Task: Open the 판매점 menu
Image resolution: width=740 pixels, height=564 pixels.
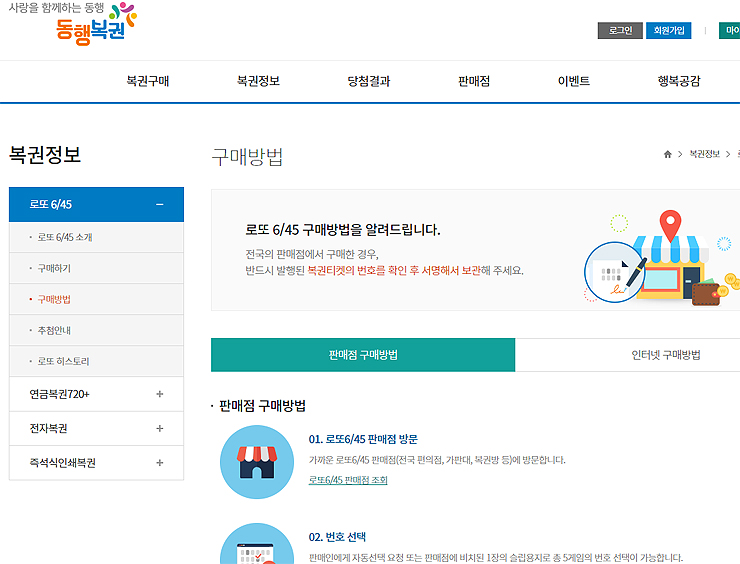Action: pyautogui.click(x=474, y=81)
